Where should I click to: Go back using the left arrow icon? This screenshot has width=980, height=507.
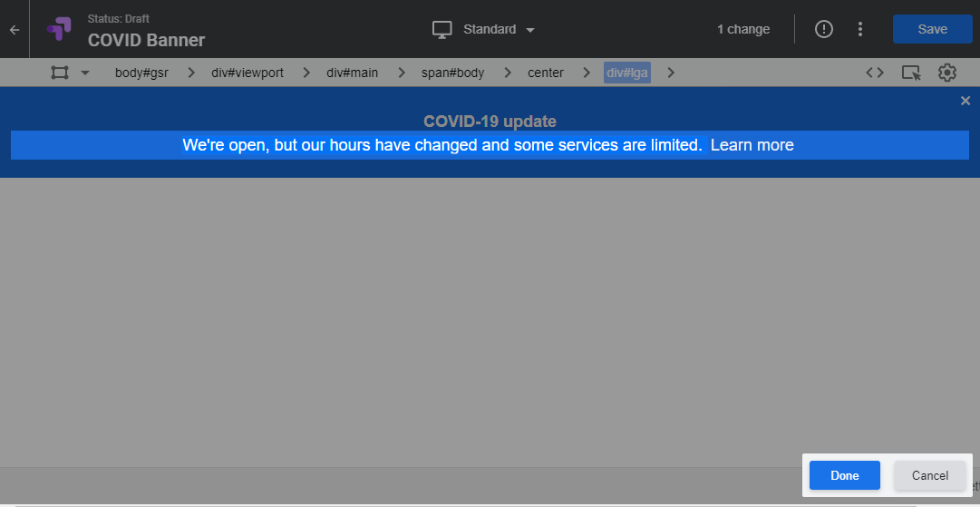coord(15,29)
